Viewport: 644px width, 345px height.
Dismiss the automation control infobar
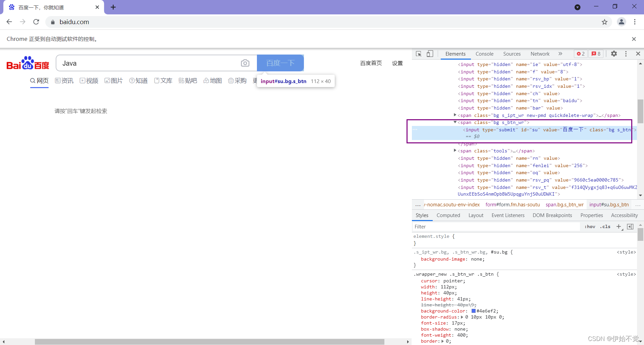click(x=634, y=39)
